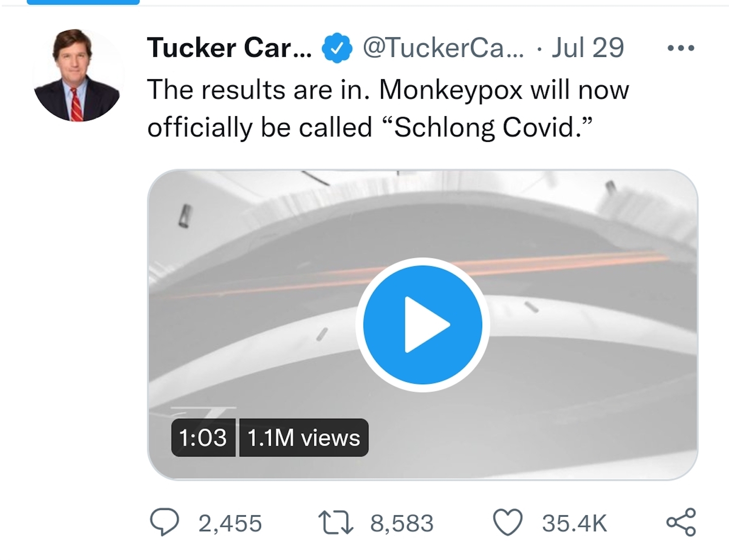Click the "1.1M views" label
The height and width of the screenshot is (560, 729).
click(304, 438)
